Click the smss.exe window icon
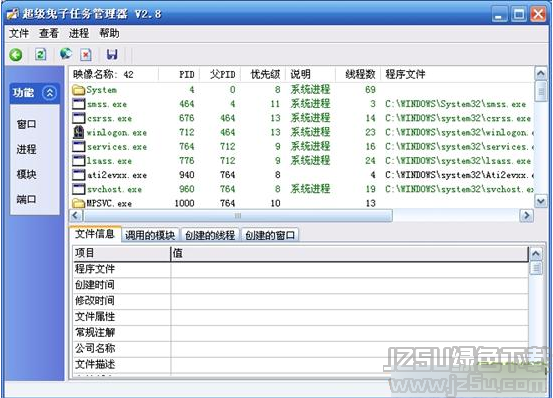Screen dimensions: 553x398 click(x=78, y=104)
